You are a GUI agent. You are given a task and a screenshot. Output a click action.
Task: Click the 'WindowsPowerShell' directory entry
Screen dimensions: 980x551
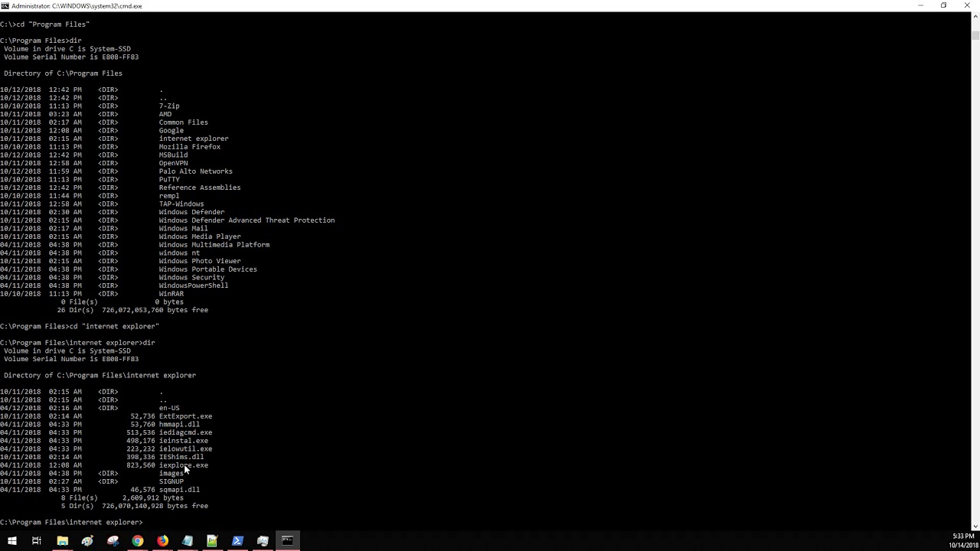pyautogui.click(x=194, y=285)
